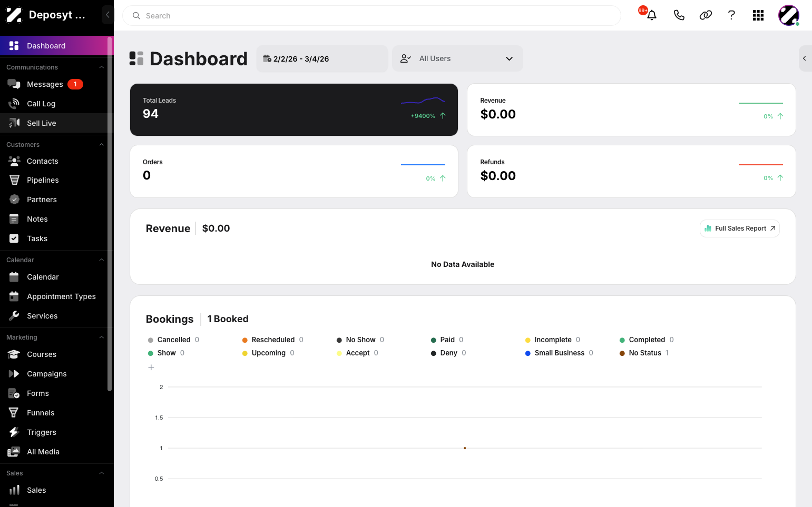This screenshot has width=812, height=507.
Task: Collapse the Communications section
Action: (102, 67)
